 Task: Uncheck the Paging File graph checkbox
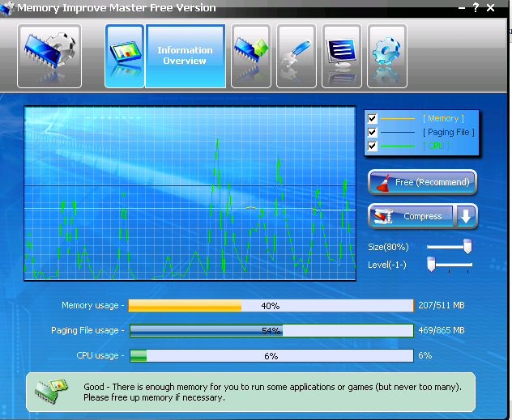372,132
